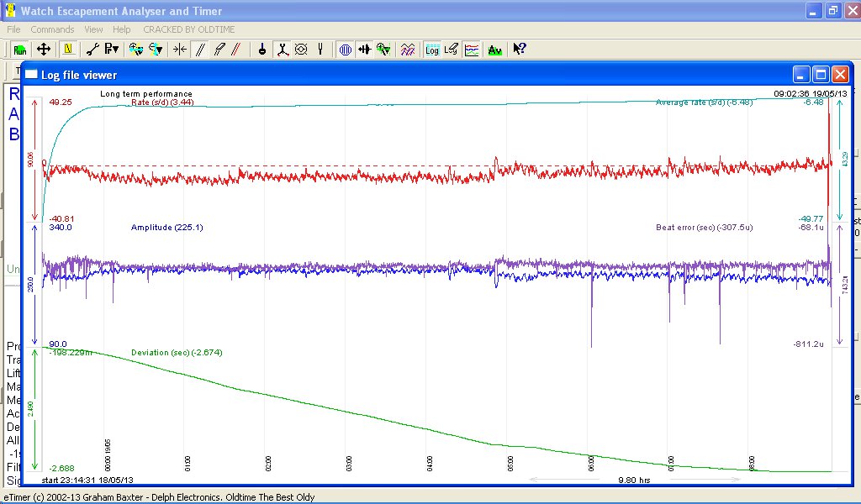
Task: Click the 9.80 hrs time span indicator
Action: point(634,480)
